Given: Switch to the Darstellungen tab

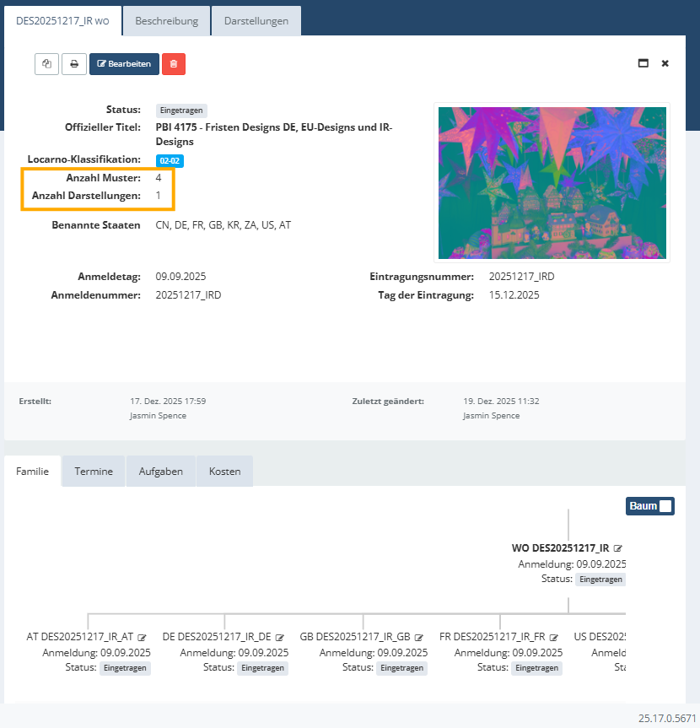Looking at the screenshot, I should click(x=256, y=21).
